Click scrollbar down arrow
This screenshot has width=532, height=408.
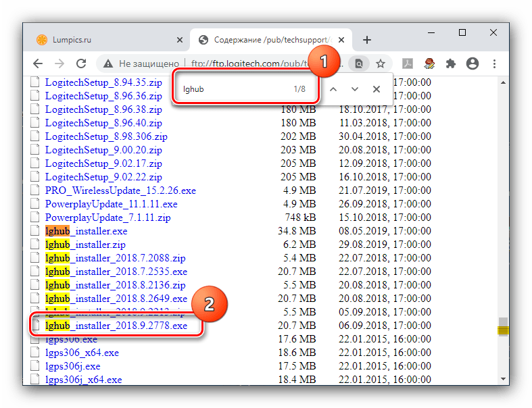[x=503, y=379]
